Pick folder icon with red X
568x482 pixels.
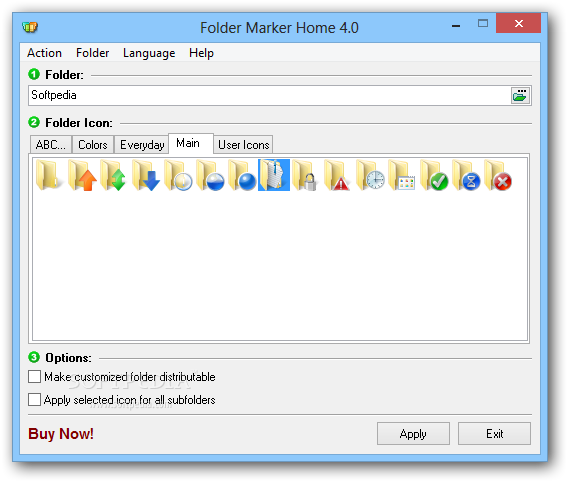(x=498, y=175)
